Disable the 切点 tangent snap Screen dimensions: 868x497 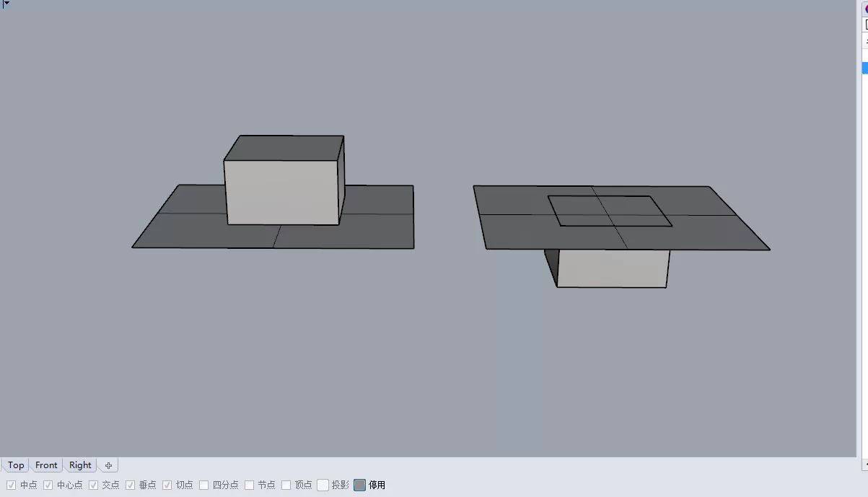pos(167,484)
